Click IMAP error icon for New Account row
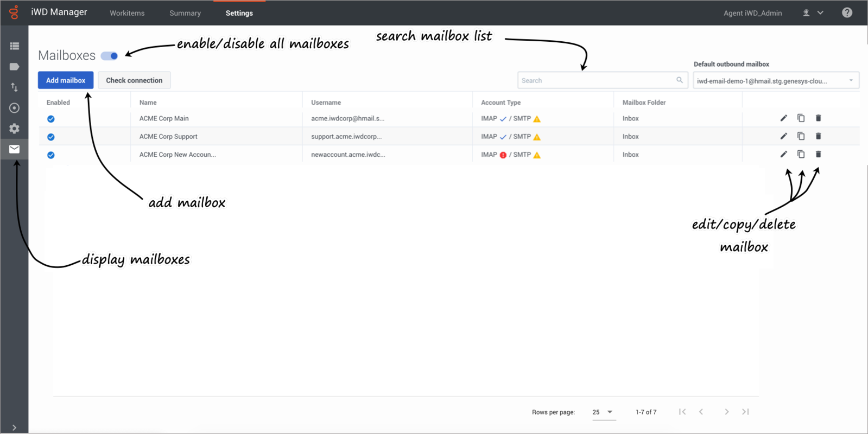The width and height of the screenshot is (868, 434). click(503, 155)
